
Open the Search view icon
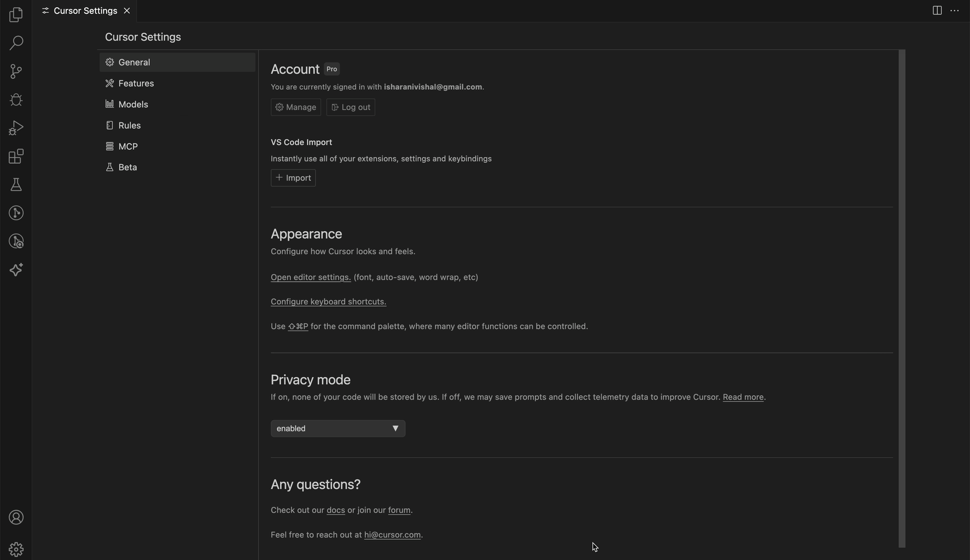[16, 43]
